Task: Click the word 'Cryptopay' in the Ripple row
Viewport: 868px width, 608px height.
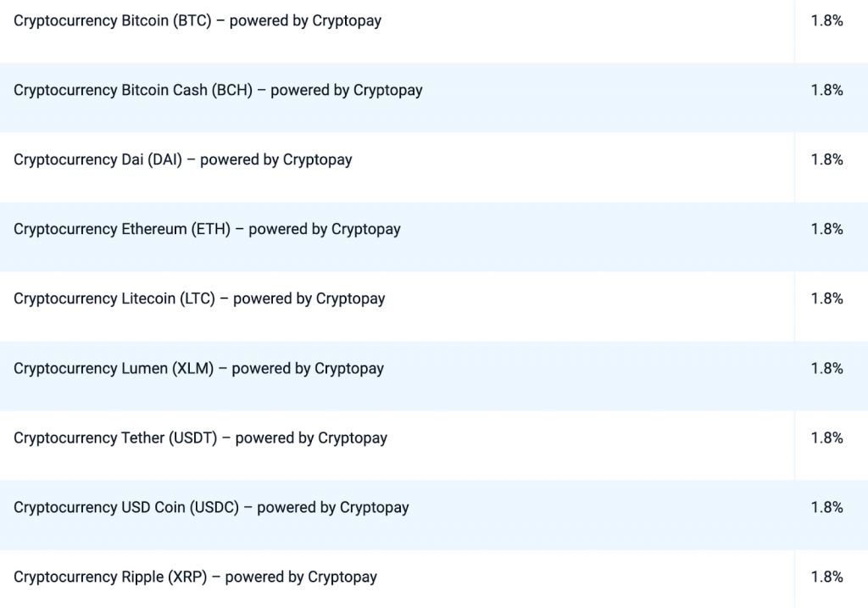Action: (x=342, y=577)
